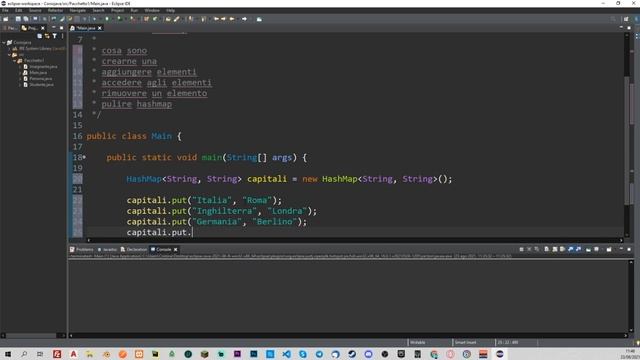The image size is (640, 360).
Task: Click Terminate icon in Console toolbar
Action: click(x=522, y=249)
